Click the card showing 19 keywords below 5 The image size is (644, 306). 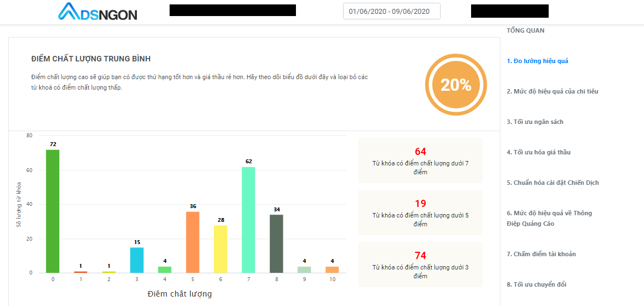420,212
